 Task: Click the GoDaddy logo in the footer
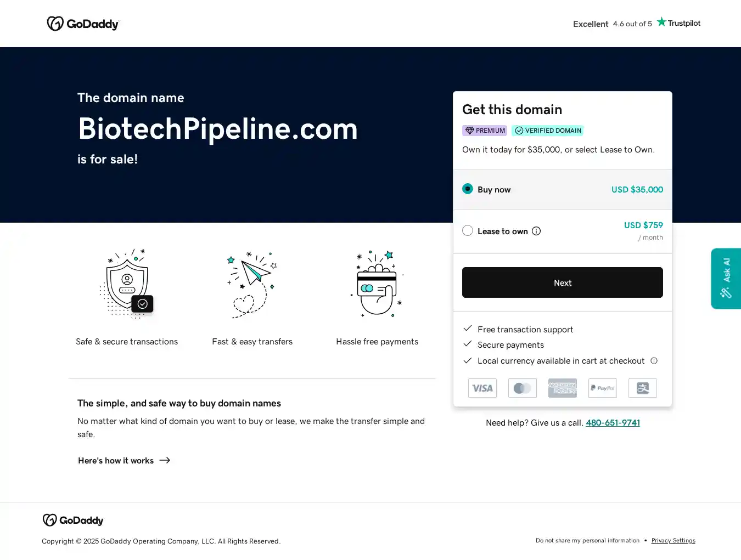click(x=73, y=520)
